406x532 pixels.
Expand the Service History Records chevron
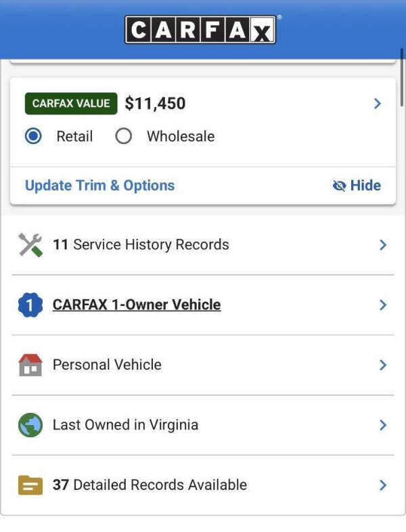click(x=383, y=244)
